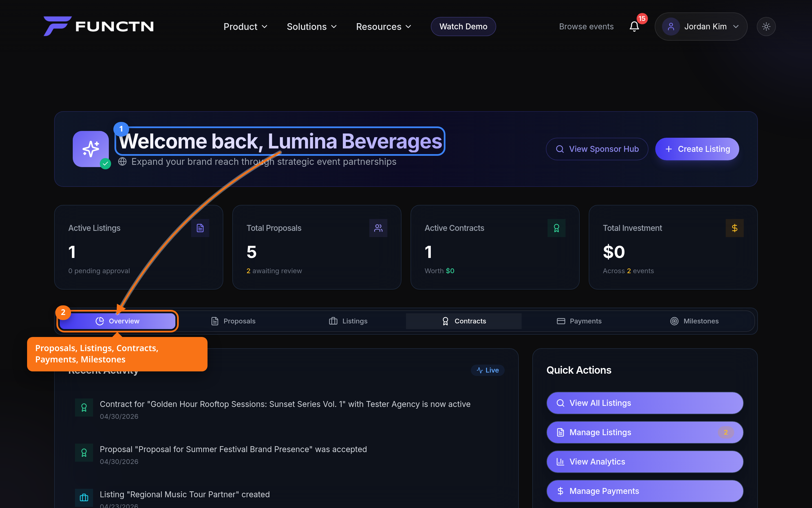Image resolution: width=812 pixels, height=508 pixels.
Task: Click the View Analytics quick action
Action: point(645,462)
